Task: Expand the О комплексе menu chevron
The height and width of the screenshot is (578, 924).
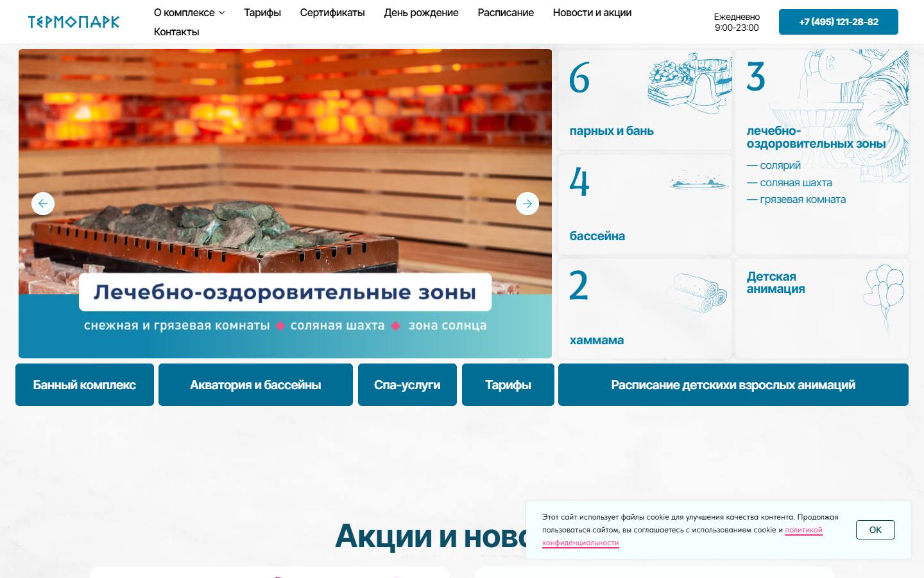Action: [x=221, y=13]
